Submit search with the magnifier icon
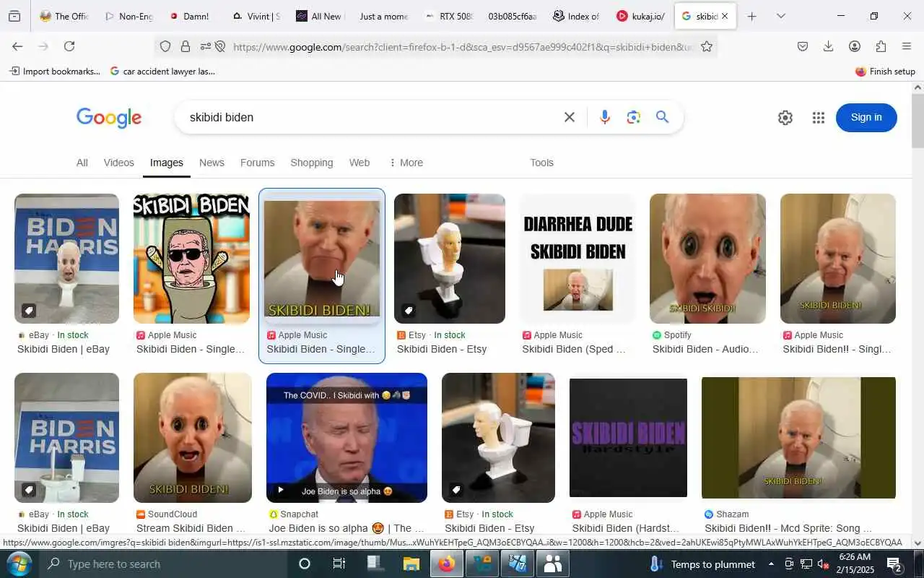 pos(663,117)
